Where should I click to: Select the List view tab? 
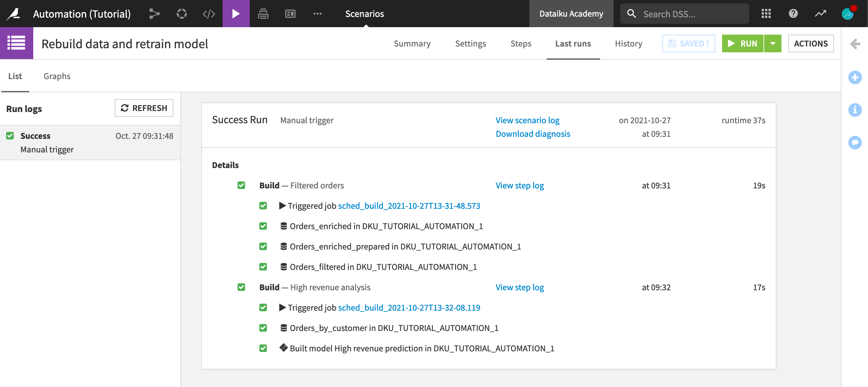(x=15, y=76)
